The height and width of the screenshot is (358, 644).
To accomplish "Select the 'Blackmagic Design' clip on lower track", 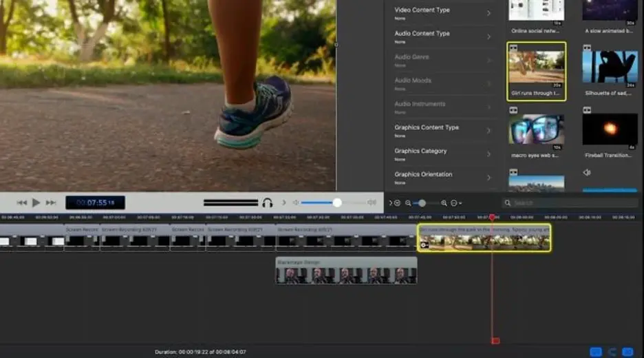I will click(x=346, y=271).
